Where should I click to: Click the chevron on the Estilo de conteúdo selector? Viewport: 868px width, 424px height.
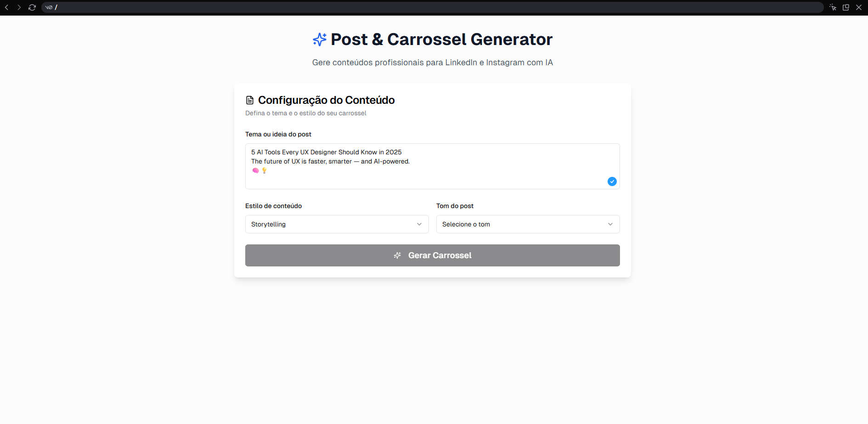[419, 224]
